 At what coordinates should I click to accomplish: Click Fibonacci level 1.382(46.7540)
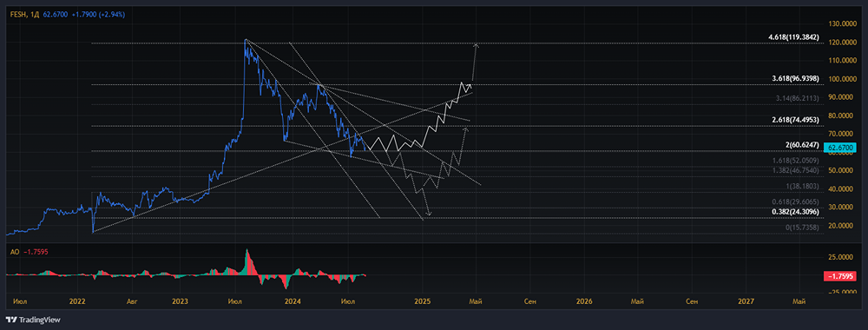coord(795,171)
